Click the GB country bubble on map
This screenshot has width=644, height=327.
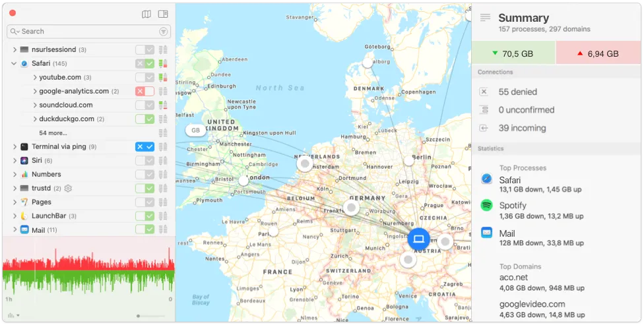coord(196,131)
